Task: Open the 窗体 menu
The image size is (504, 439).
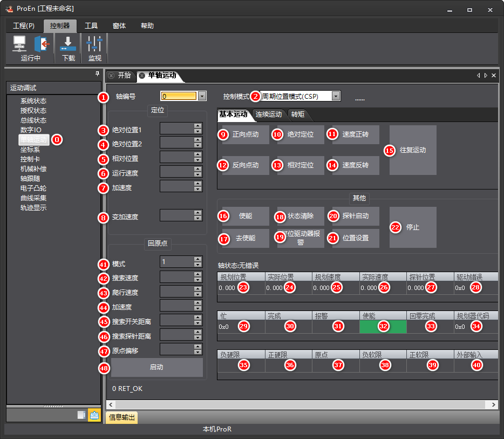Action: [x=119, y=26]
